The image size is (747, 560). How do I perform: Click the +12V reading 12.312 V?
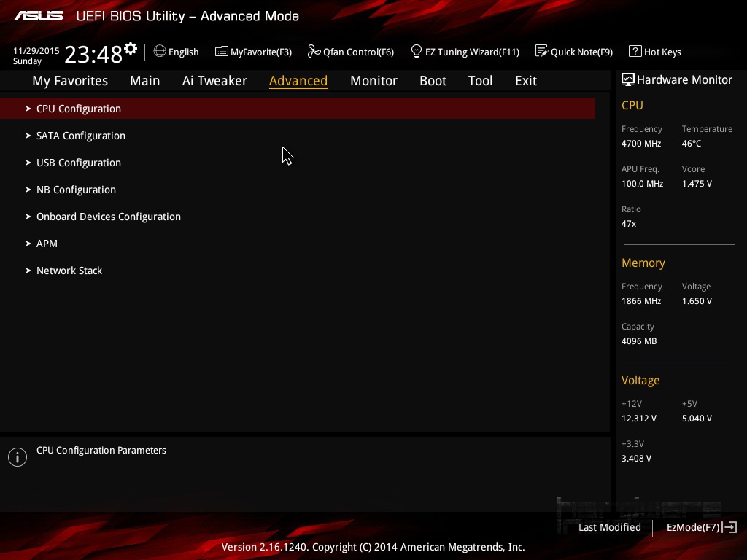click(638, 418)
